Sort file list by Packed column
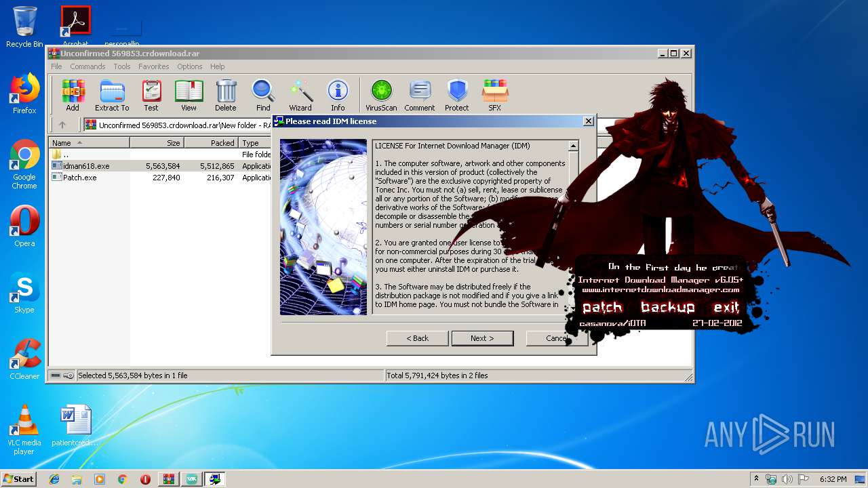The height and width of the screenshot is (488, 868). coord(211,143)
